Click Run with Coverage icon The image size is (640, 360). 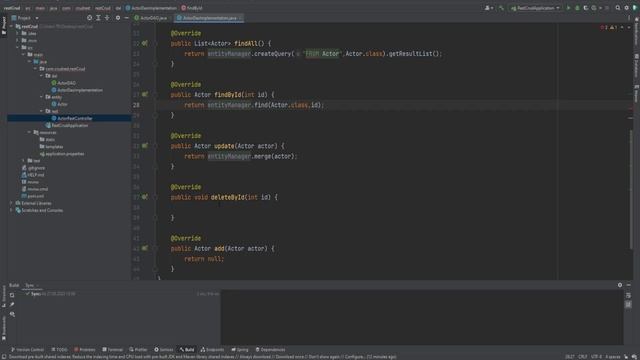coord(586,8)
